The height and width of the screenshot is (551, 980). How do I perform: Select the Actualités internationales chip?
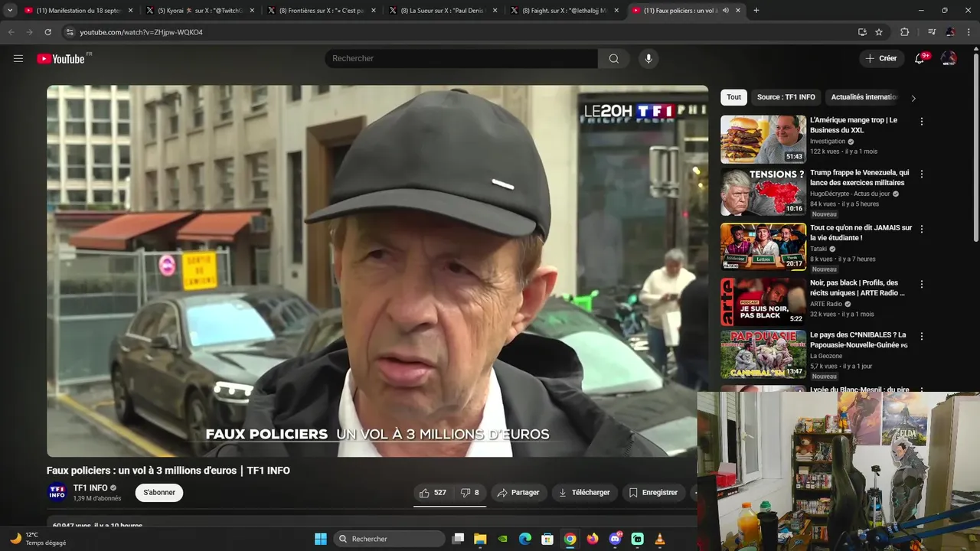tap(864, 97)
